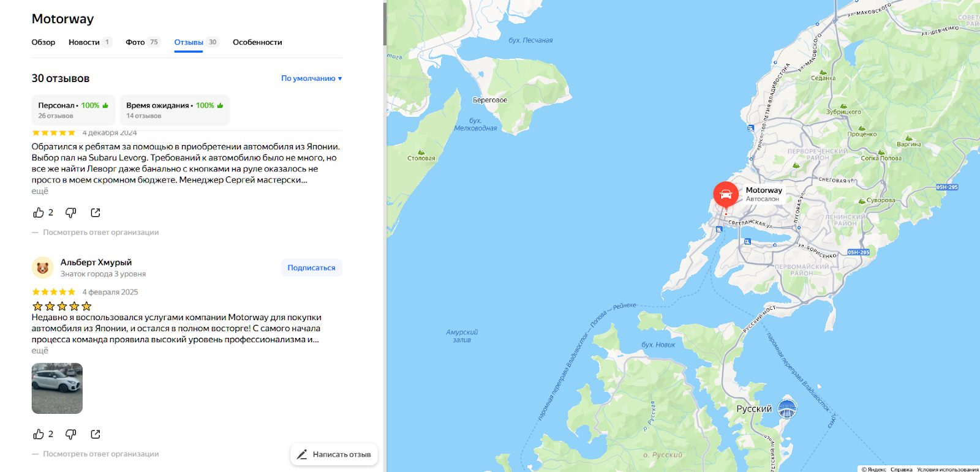Image resolution: width=980 pixels, height=472 pixels.
Task: Share the Subaru Levorg review
Action: point(96,212)
